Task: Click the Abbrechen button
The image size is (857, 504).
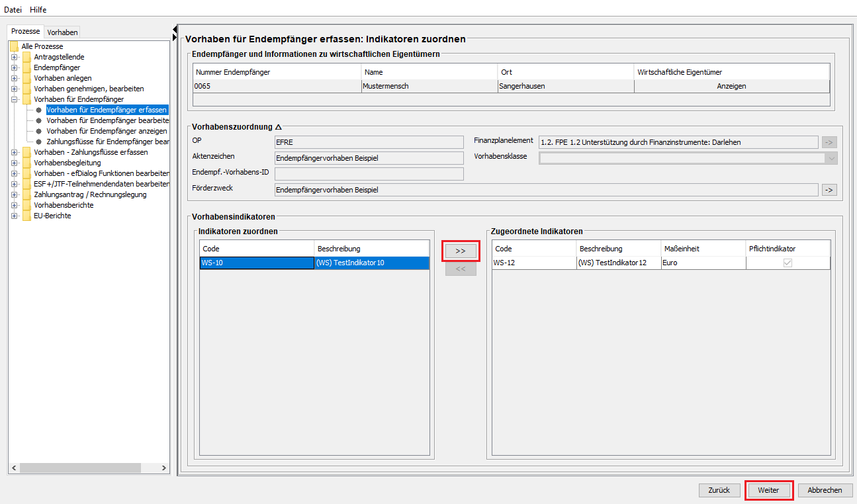Action: [825, 490]
